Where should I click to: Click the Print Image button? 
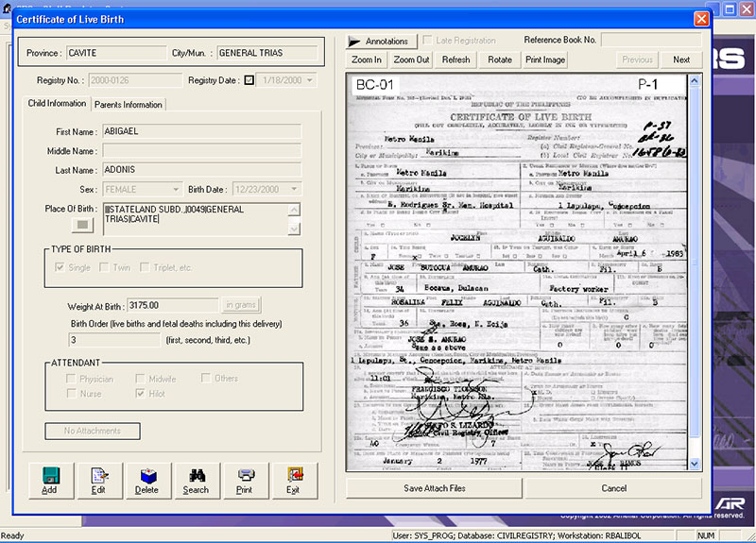pyautogui.click(x=545, y=59)
